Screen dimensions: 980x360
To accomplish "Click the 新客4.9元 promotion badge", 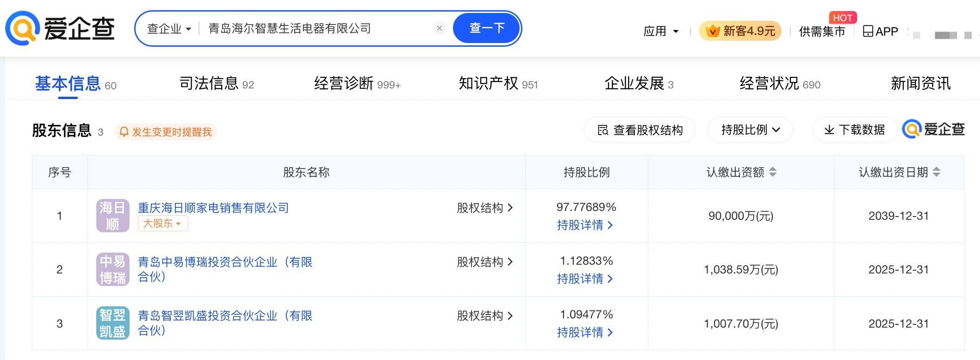I will 740,31.
